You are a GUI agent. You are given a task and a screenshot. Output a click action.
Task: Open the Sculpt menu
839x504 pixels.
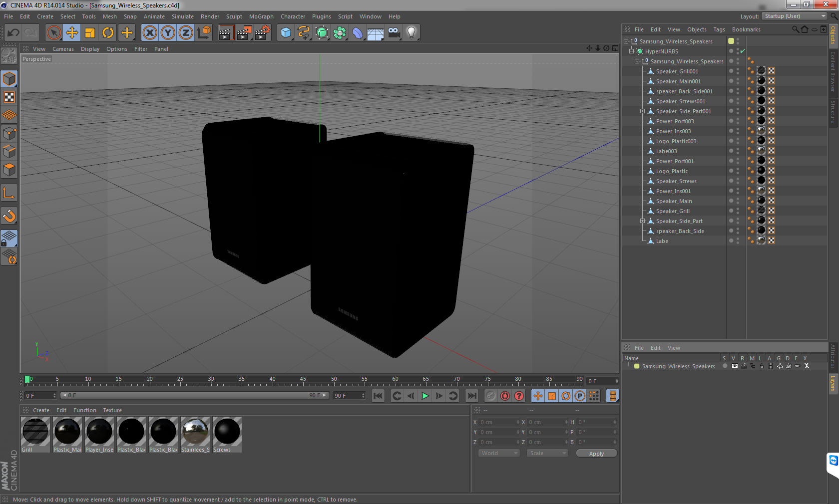click(234, 16)
